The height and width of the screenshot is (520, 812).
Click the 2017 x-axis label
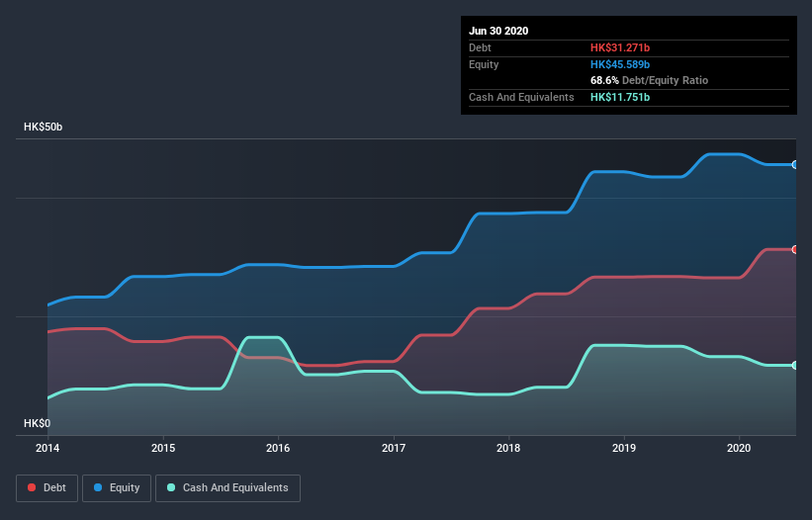(394, 448)
